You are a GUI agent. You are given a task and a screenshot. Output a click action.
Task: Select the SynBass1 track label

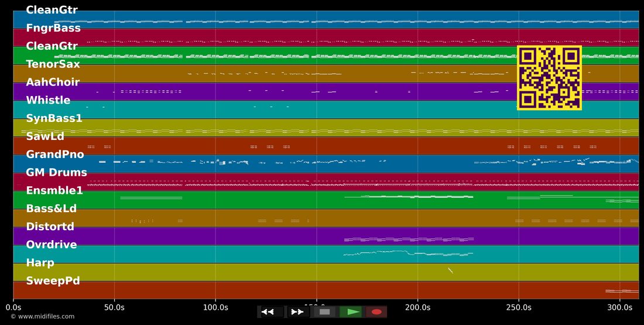pos(54,118)
